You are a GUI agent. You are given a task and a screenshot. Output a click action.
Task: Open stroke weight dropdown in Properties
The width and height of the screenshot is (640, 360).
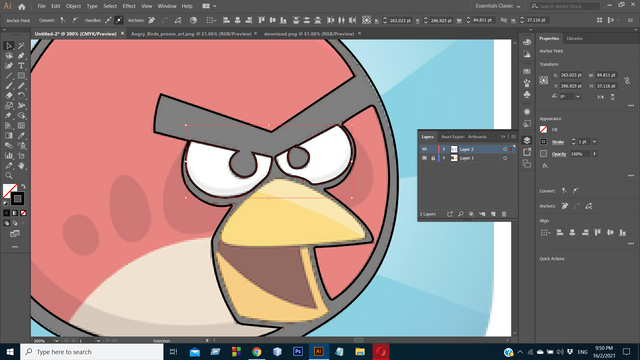coord(594,142)
